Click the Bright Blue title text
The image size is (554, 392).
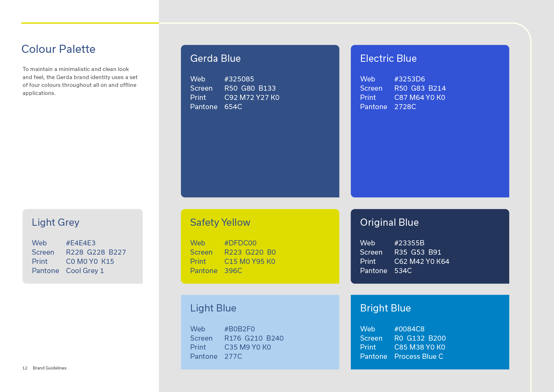(x=385, y=308)
